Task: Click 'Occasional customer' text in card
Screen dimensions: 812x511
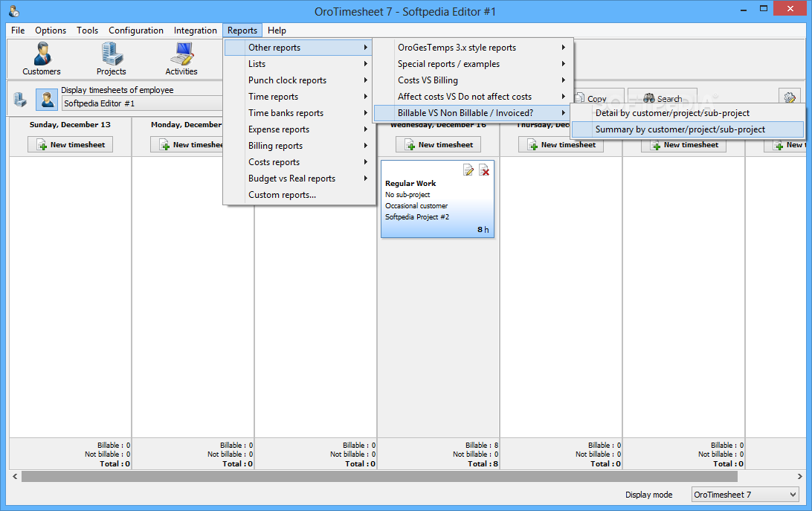Action: click(x=416, y=206)
